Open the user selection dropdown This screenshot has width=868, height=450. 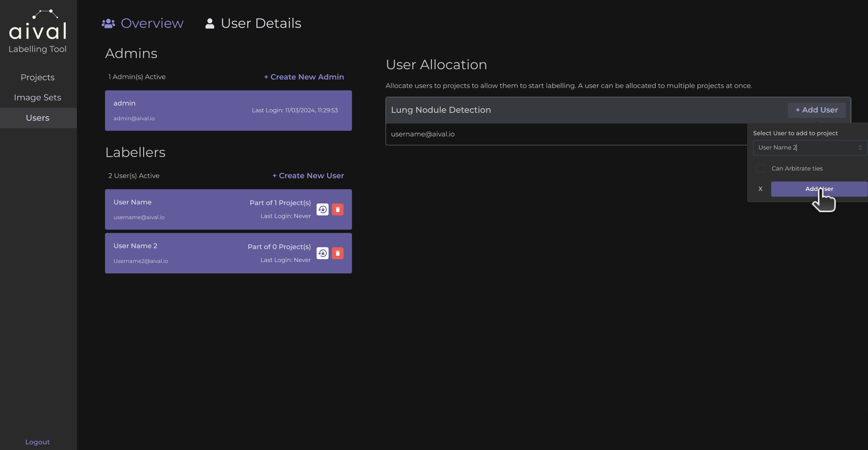[810, 147]
